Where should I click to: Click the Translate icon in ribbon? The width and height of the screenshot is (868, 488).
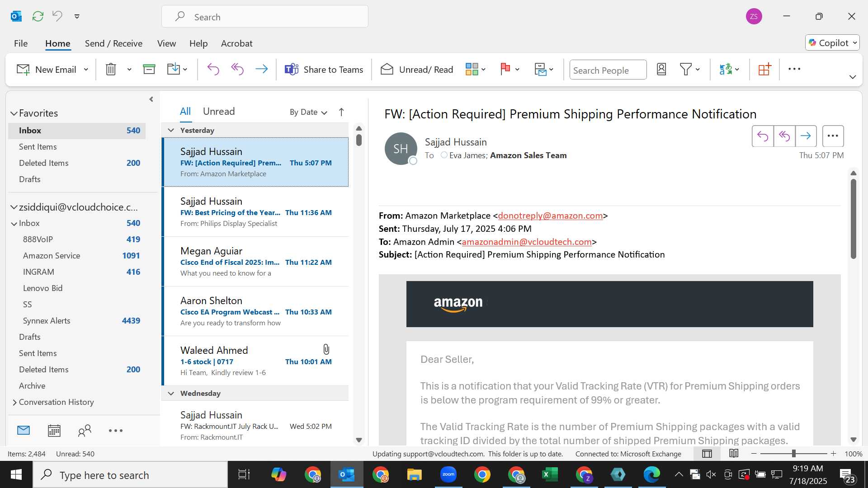(726, 69)
